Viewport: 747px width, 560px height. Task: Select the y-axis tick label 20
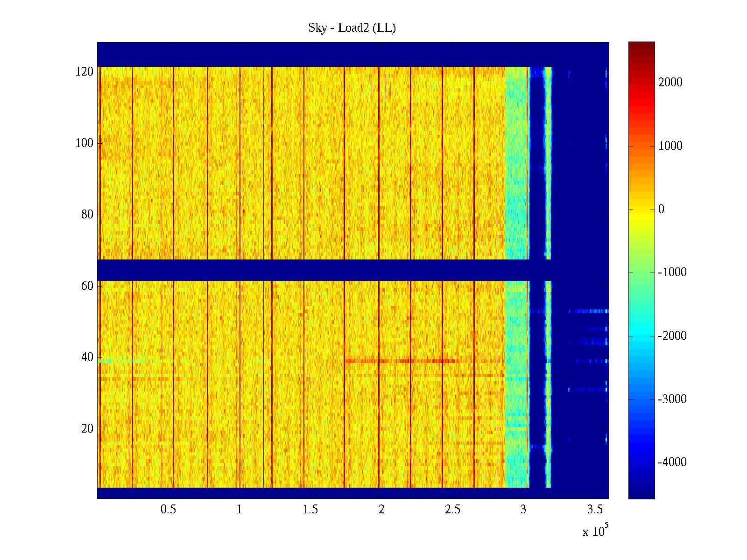click(x=87, y=429)
